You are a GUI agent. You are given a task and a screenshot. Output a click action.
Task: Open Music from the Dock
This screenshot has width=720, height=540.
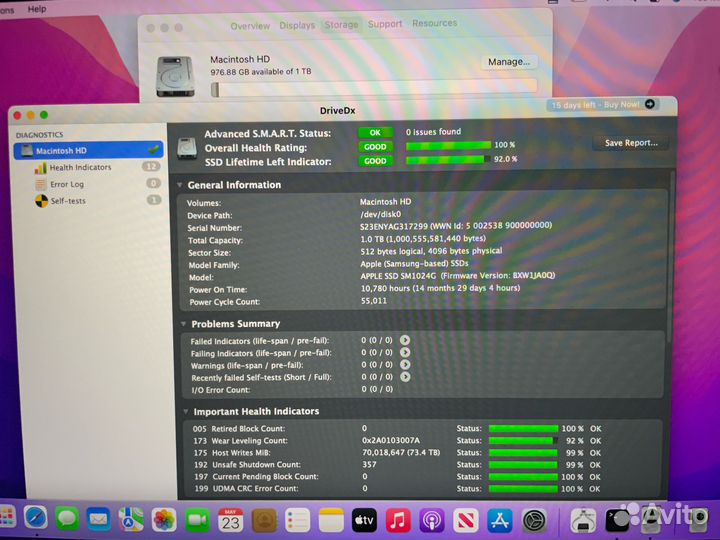398,521
